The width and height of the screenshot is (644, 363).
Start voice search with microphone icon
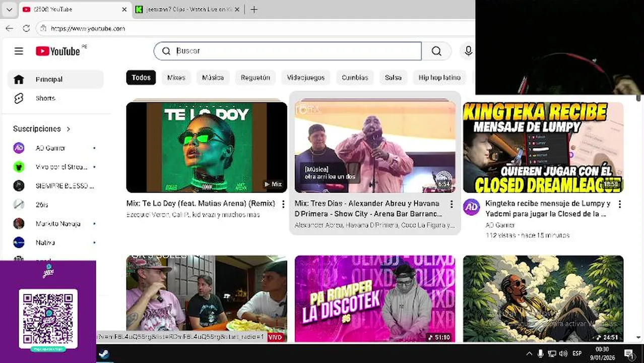coord(468,51)
